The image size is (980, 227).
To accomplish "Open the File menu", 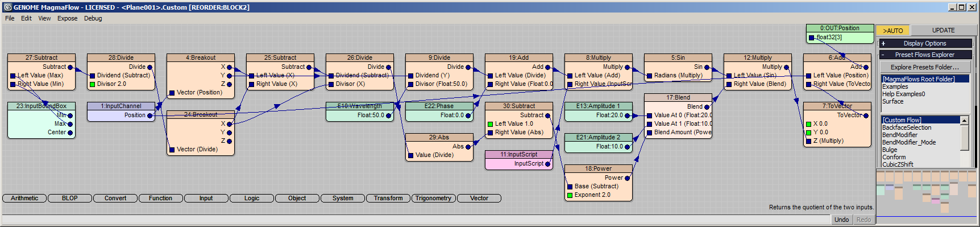I will point(10,18).
